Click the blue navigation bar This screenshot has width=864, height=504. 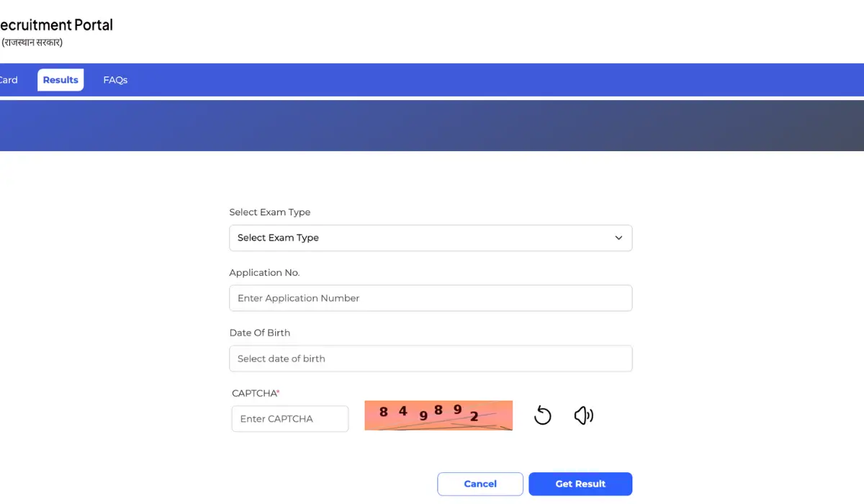click(x=432, y=79)
